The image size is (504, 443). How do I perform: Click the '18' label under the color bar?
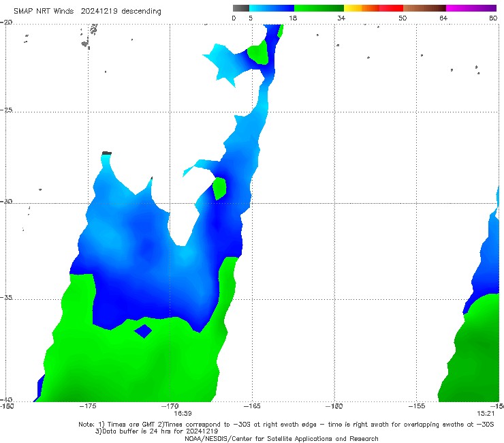click(x=293, y=18)
